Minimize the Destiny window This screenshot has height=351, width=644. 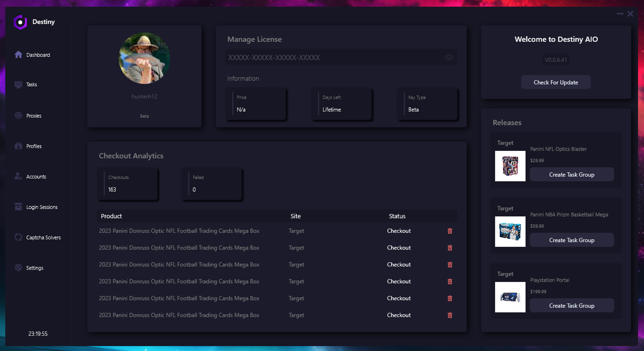point(620,14)
